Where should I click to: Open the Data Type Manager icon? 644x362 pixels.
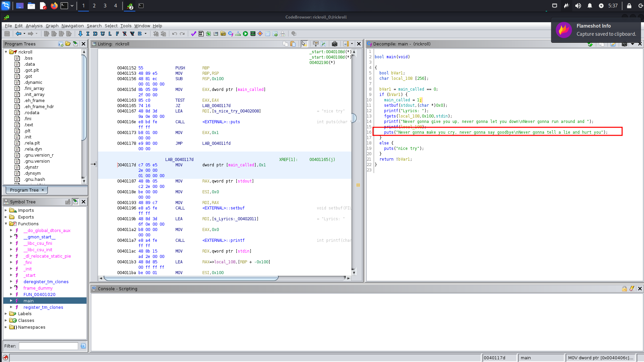pyautogui.click(x=223, y=34)
